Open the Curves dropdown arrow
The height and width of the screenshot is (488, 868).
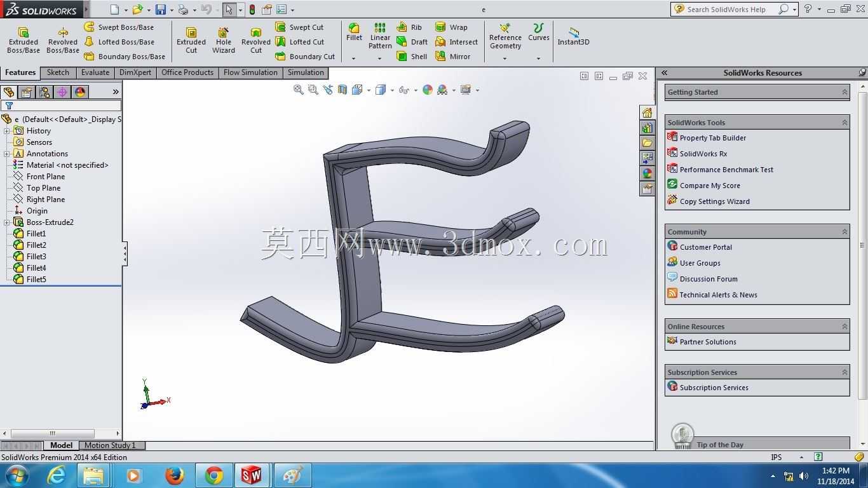tap(538, 58)
